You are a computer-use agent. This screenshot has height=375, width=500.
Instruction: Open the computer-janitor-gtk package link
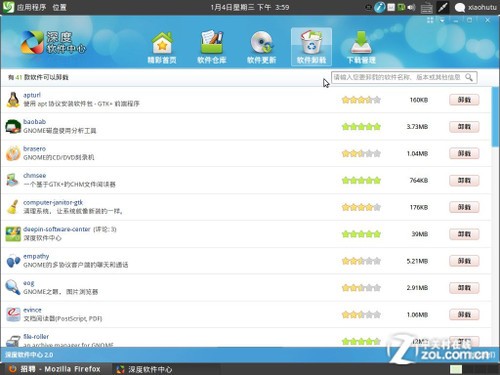coord(53,202)
